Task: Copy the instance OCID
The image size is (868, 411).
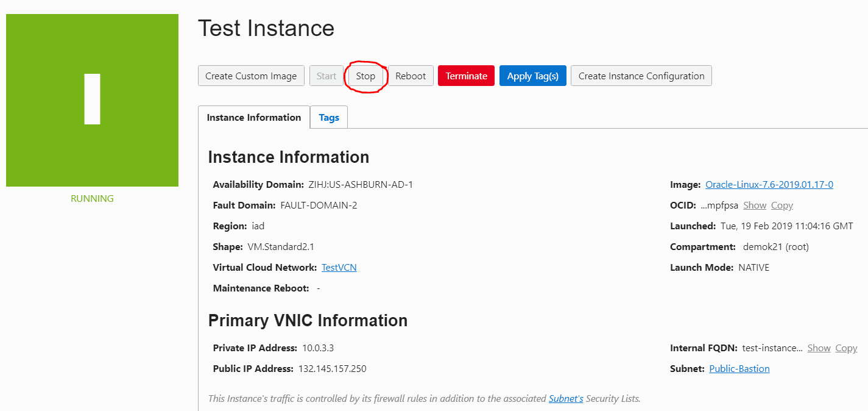Action: point(782,205)
